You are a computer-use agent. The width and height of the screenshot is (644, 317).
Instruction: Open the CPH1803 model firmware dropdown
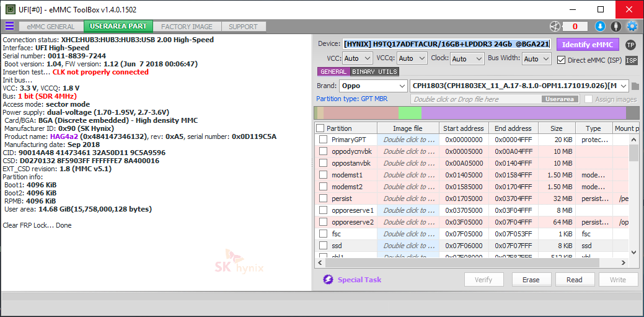(519, 86)
